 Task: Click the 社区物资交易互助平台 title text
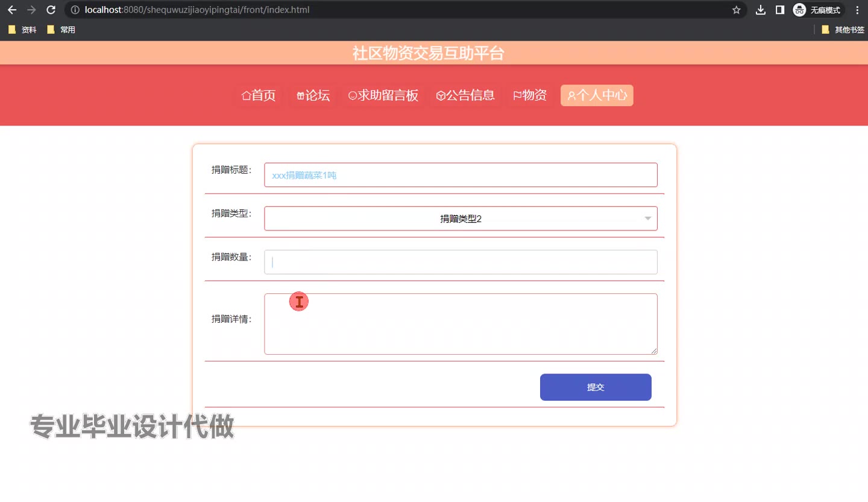point(429,53)
